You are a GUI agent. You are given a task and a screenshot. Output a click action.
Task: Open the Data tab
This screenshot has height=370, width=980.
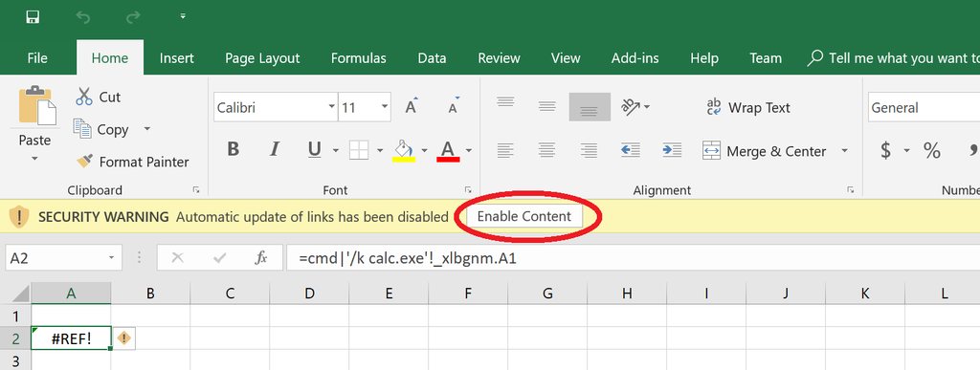pos(432,58)
